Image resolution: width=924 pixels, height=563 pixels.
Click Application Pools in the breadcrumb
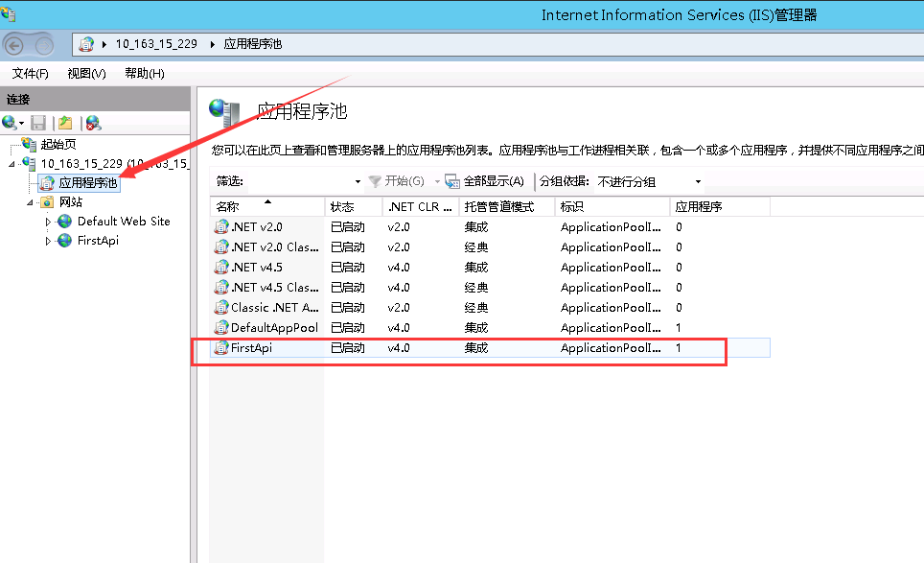click(x=253, y=44)
